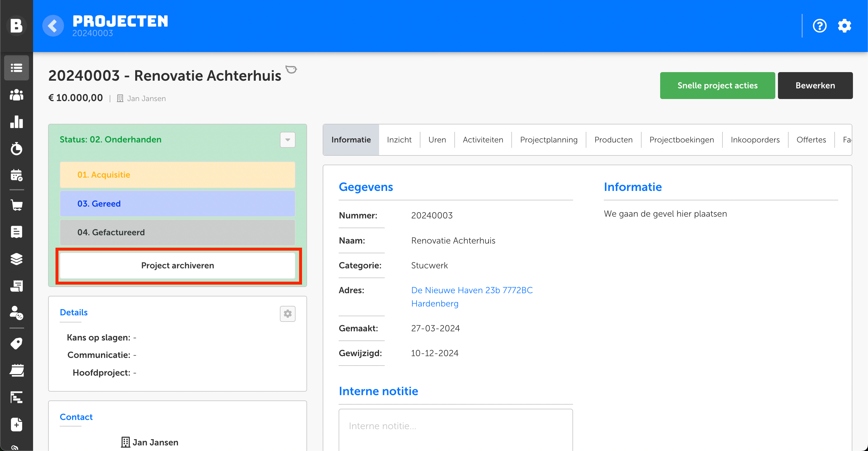Click the Hoofdproject row in Details
Viewport: 868px width, 451px height.
[x=105, y=372]
